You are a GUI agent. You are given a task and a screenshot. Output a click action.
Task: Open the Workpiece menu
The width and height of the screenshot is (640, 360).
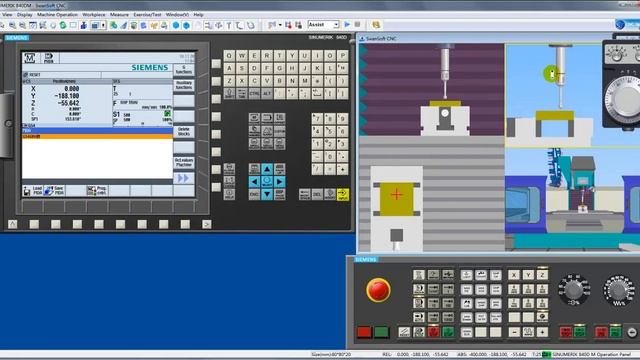(94, 15)
